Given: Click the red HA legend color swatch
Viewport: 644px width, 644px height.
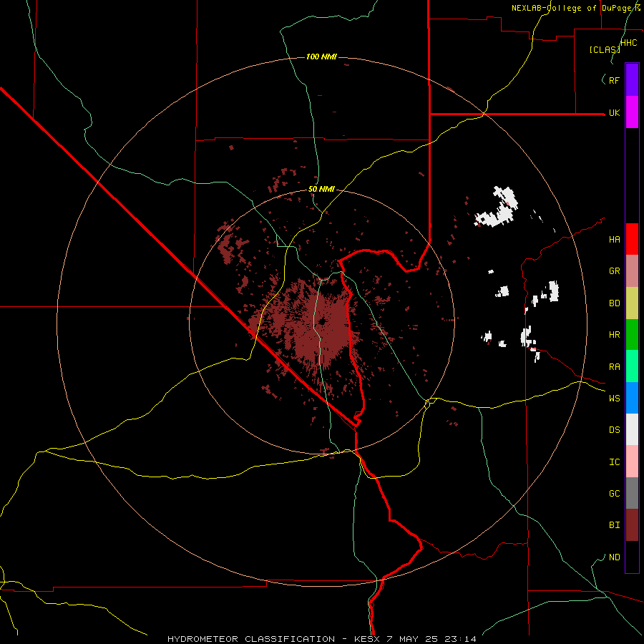Looking at the screenshot, I should pos(632,239).
